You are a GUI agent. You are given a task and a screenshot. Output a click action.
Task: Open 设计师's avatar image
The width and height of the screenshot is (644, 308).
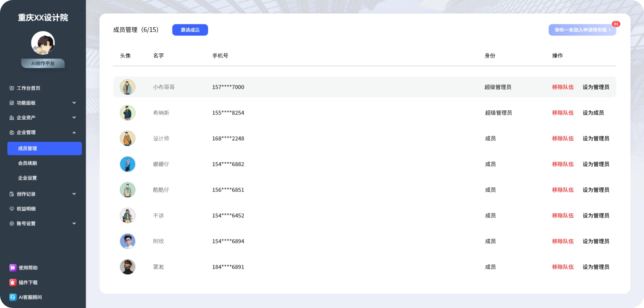coord(128,138)
